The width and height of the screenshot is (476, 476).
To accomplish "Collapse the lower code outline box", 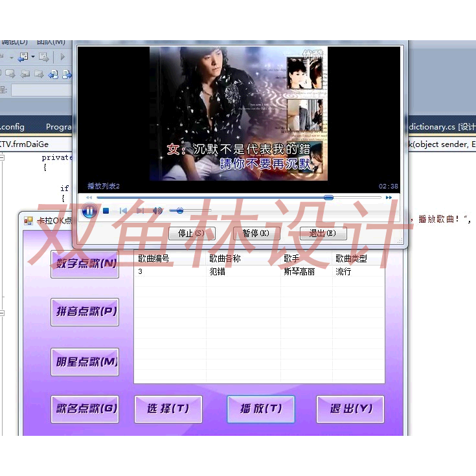I will (x=2, y=313).
